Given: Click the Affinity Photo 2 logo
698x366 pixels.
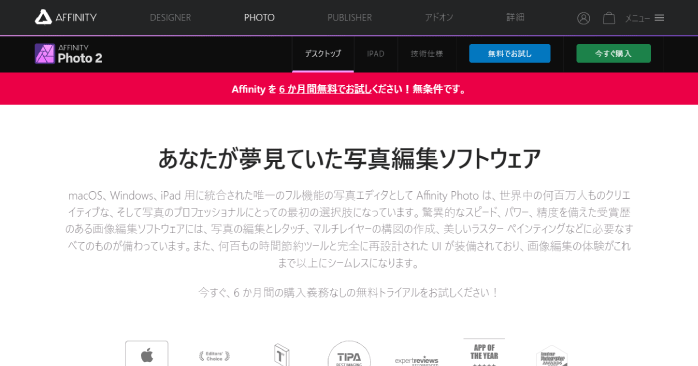Looking at the screenshot, I should (x=69, y=54).
